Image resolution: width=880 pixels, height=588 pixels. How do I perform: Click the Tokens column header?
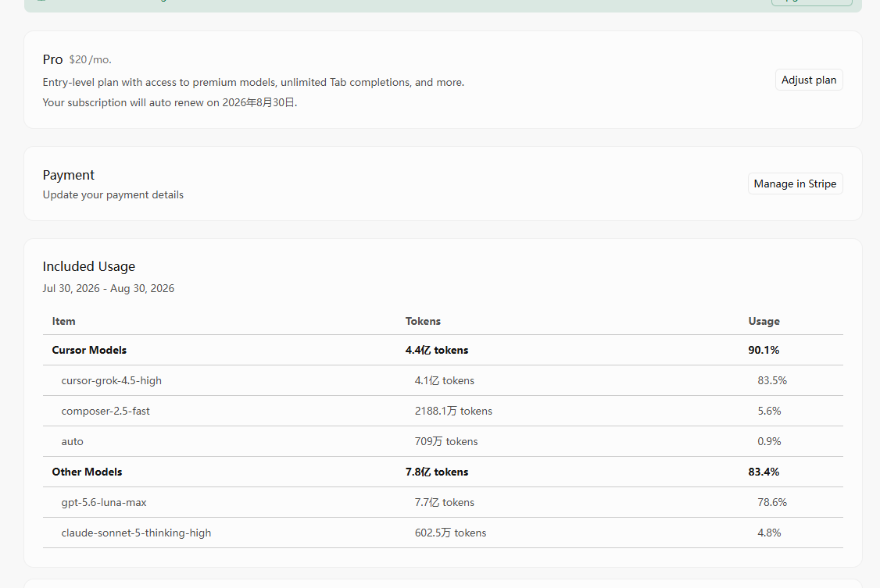pos(423,321)
